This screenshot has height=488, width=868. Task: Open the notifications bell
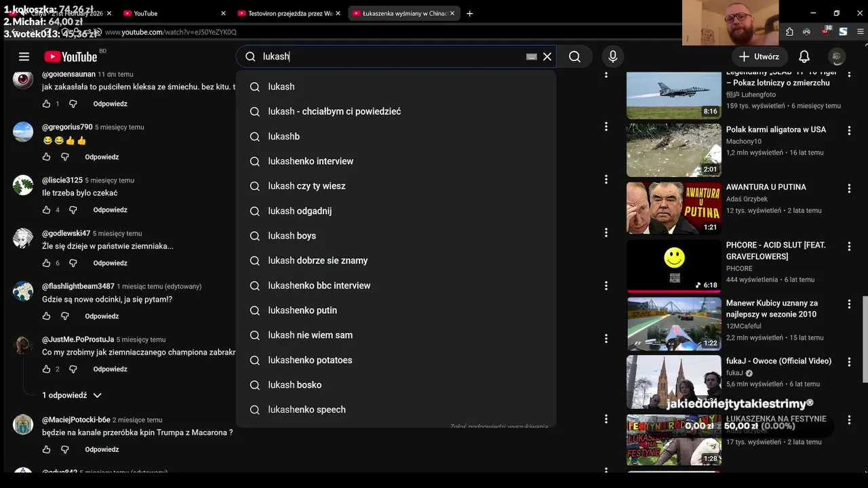(804, 57)
